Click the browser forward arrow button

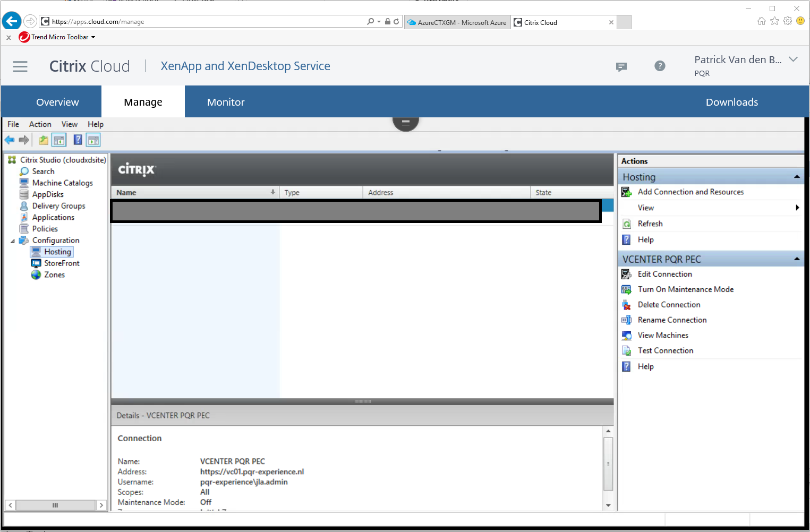tap(30, 21)
